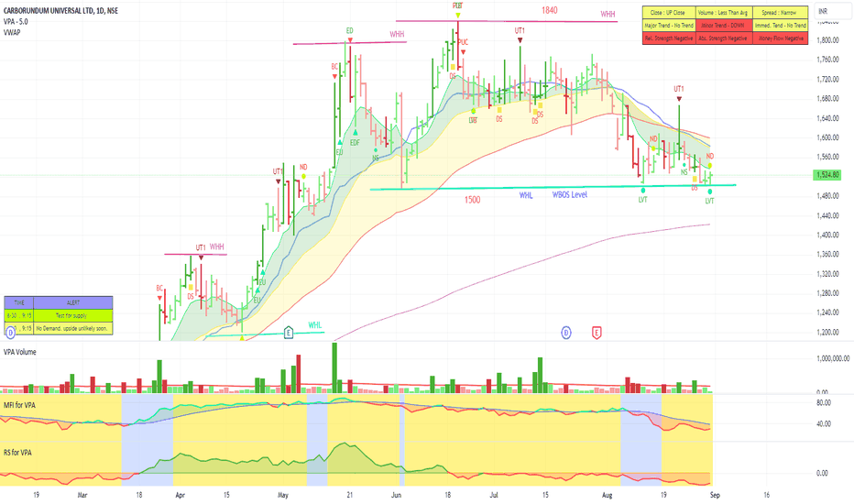Click the Test for supply alert row
The width and height of the screenshot is (854, 504).
coord(73,315)
